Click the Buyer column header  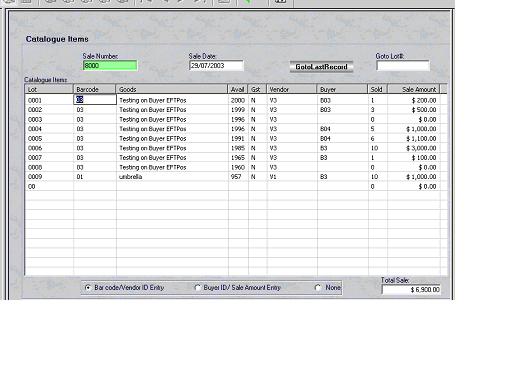[343, 89]
